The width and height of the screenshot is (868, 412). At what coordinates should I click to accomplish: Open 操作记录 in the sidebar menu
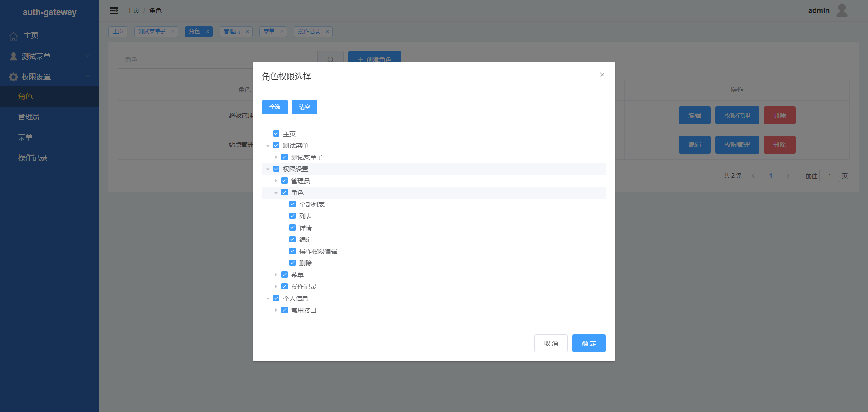(x=33, y=158)
